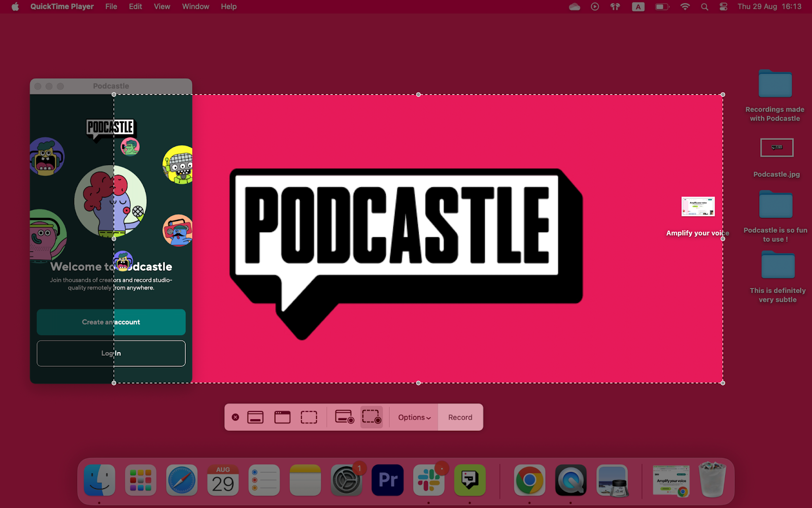Click top-middle selection resize handle

418,94
